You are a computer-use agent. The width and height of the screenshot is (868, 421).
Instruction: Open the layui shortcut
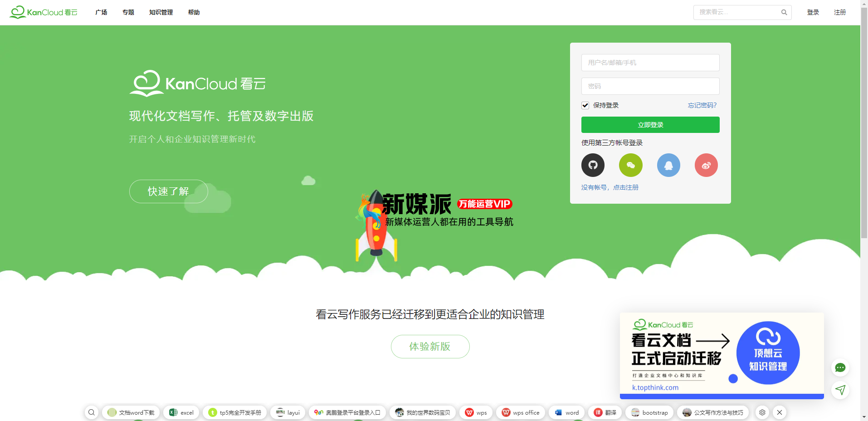click(288, 412)
